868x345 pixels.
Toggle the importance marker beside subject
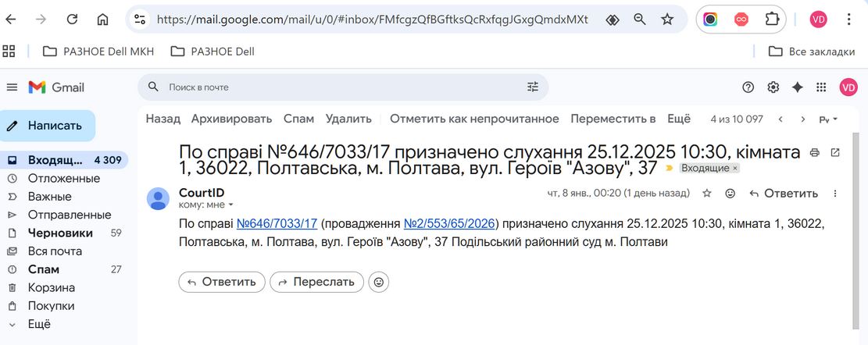pyautogui.click(x=670, y=168)
